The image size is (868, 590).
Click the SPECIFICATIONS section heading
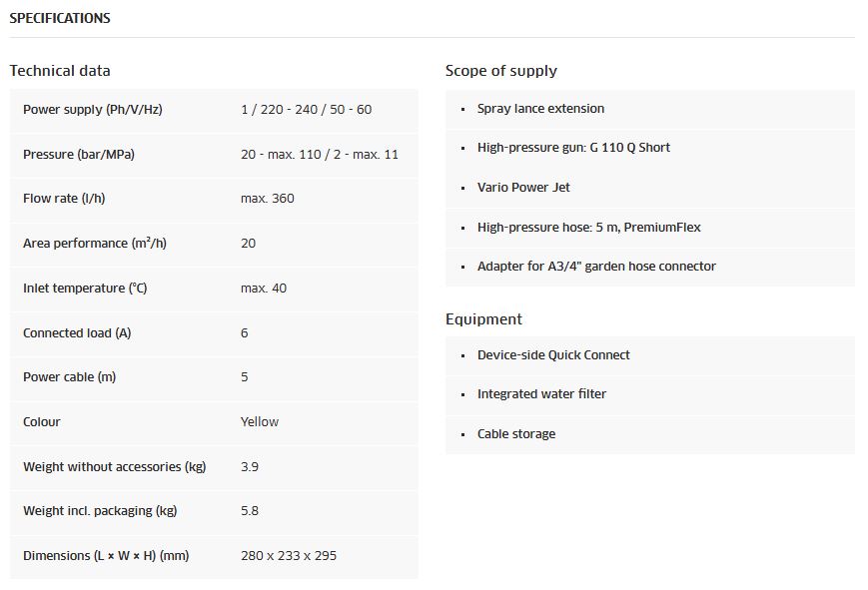click(x=60, y=18)
